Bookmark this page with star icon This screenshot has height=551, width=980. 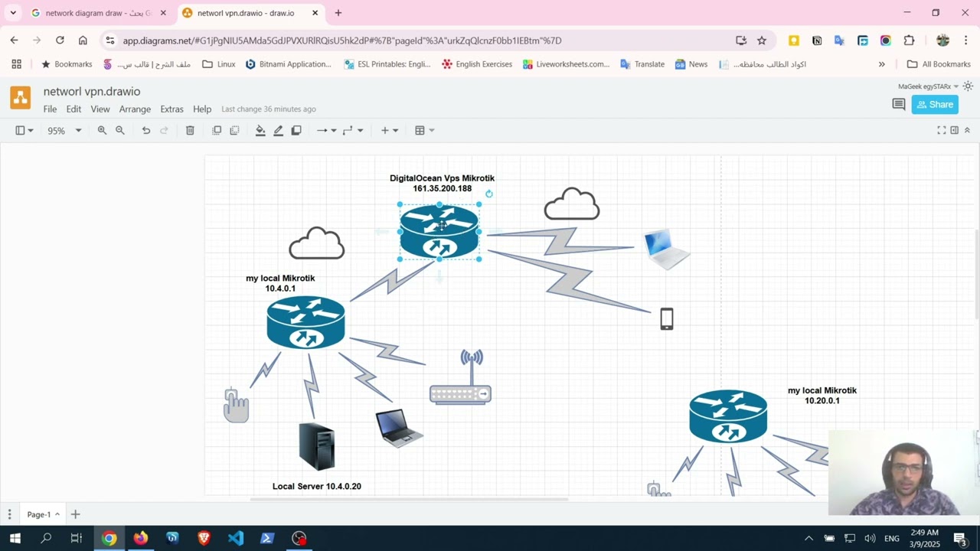pyautogui.click(x=762, y=41)
